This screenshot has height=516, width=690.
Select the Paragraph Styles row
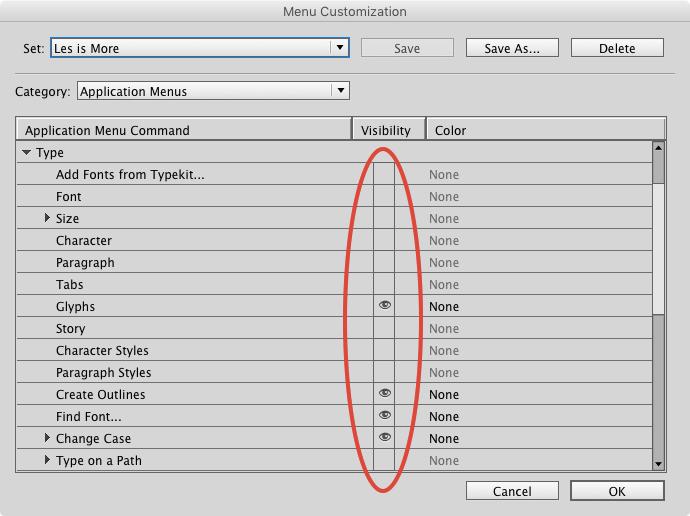click(334, 372)
